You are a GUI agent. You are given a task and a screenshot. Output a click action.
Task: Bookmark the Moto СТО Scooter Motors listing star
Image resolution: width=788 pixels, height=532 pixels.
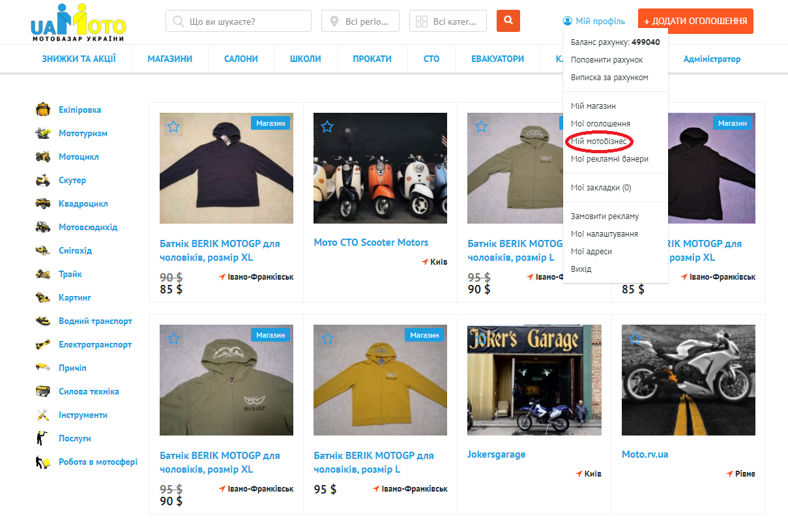click(327, 126)
